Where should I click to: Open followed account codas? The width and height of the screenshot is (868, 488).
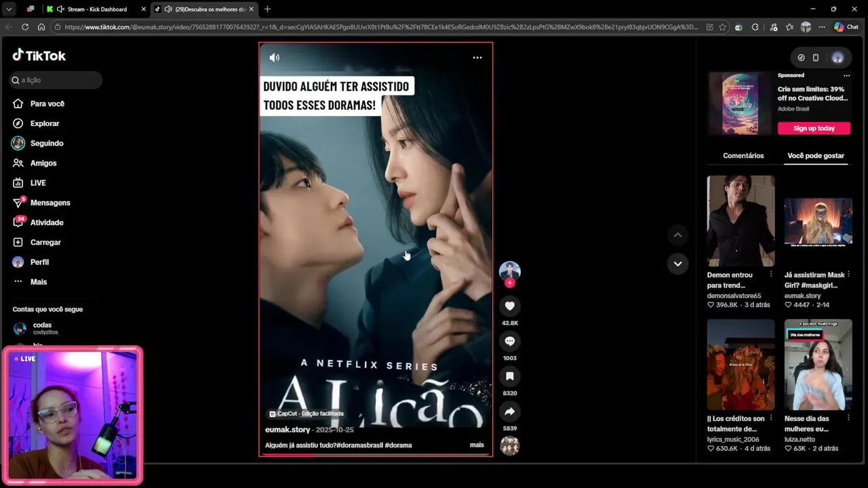pos(36,328)
